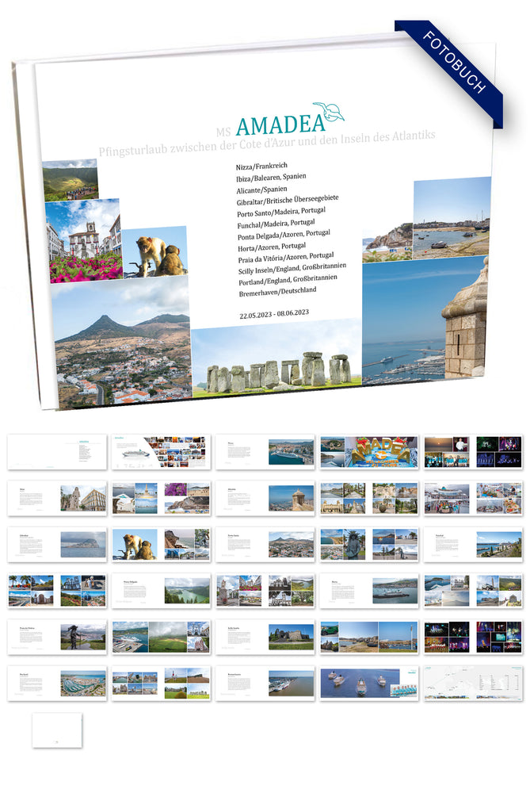Open the colorful AMADEA sign page spread

tap(369, 451)
